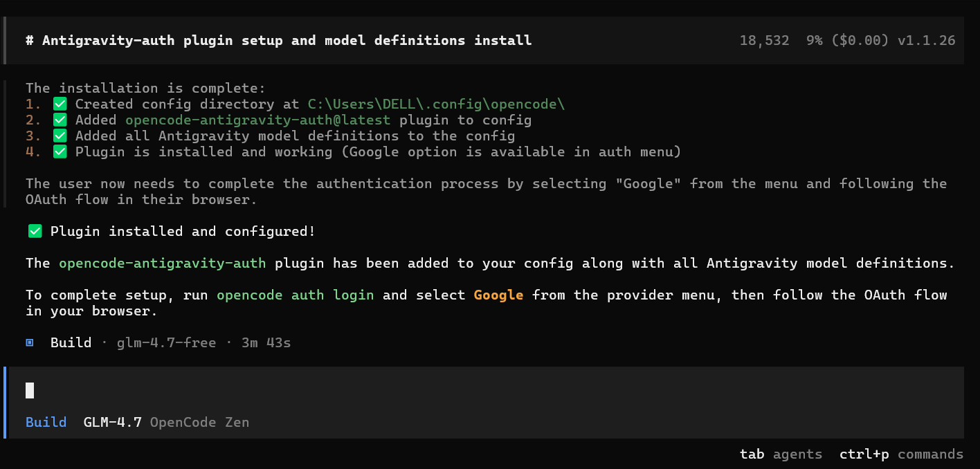Viewport: 980px width, 469px height.
Task: Click the orange Google provider text
Action: [x=498, y=295]
